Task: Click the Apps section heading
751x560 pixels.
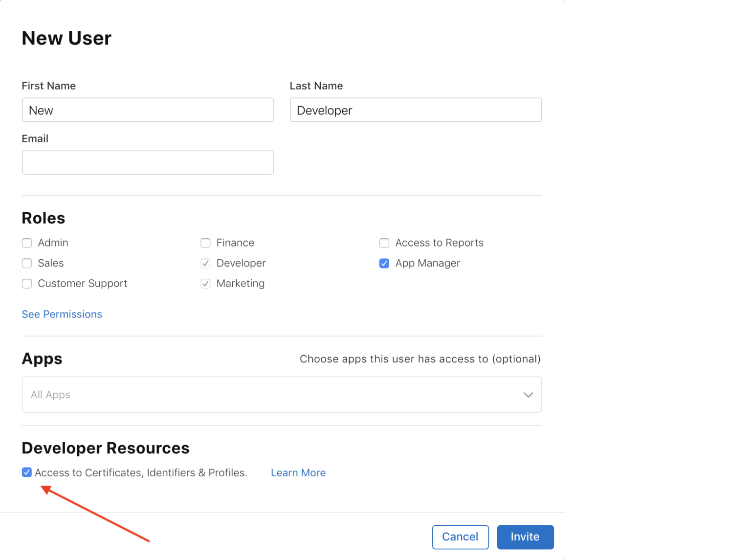Action: pos(42,359)
